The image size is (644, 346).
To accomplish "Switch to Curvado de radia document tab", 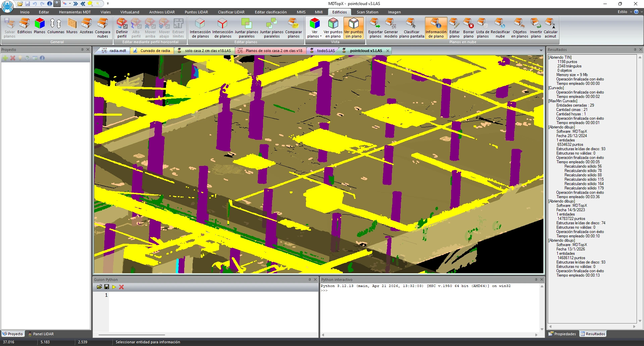I will 152,51.
